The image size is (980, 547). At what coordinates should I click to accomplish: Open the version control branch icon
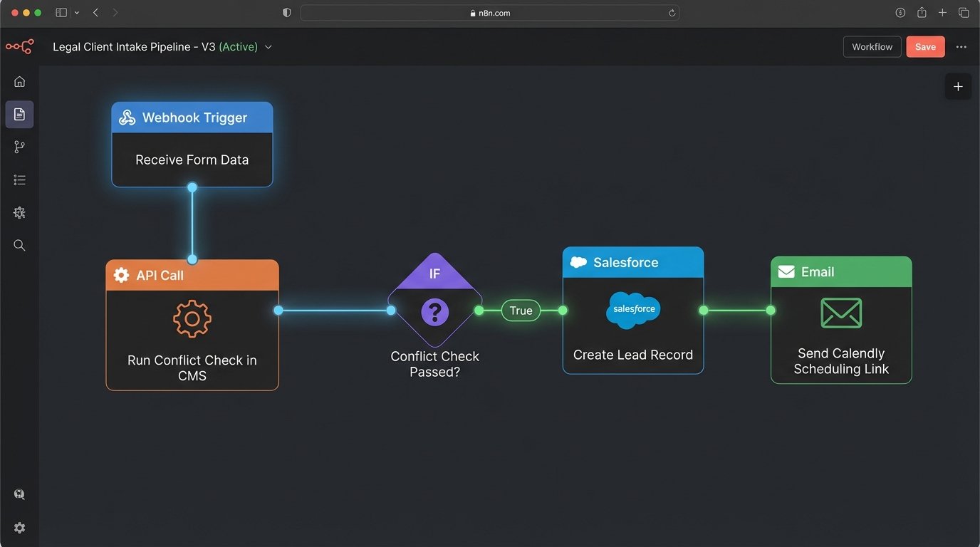pyautogui.click(x=19, y=147)
